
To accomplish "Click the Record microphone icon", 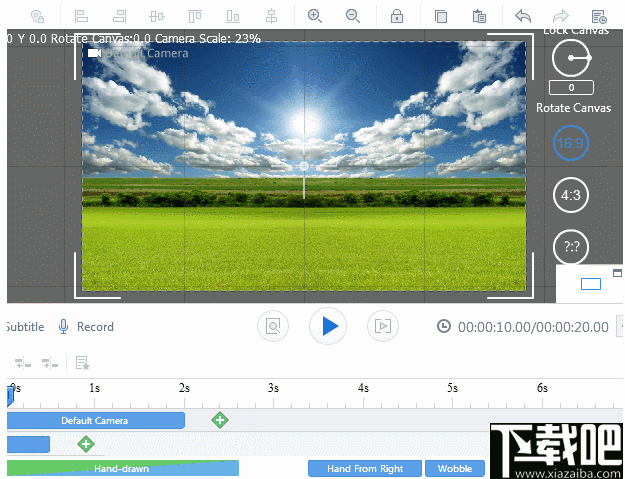I will point(63,327).
